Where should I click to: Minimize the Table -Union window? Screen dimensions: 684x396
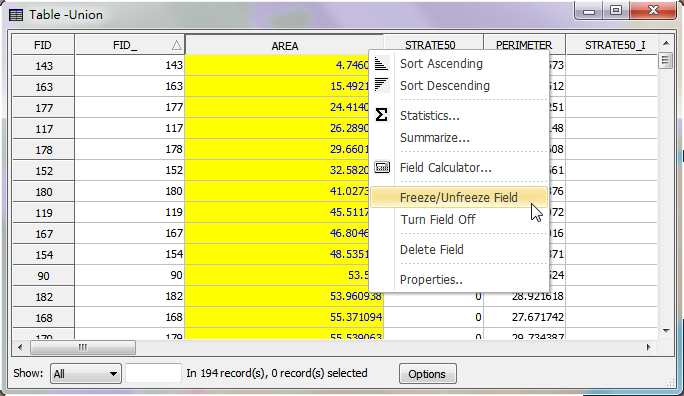(x=589, y=11)
